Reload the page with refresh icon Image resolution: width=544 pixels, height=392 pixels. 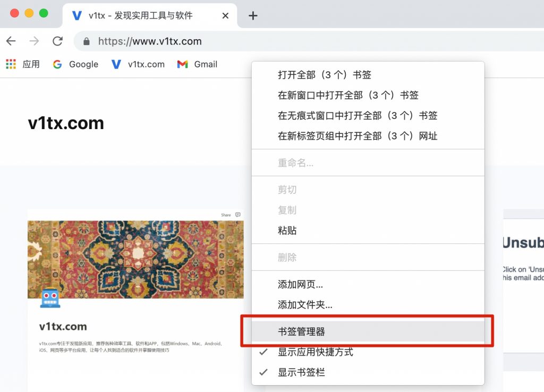point(57,41)
